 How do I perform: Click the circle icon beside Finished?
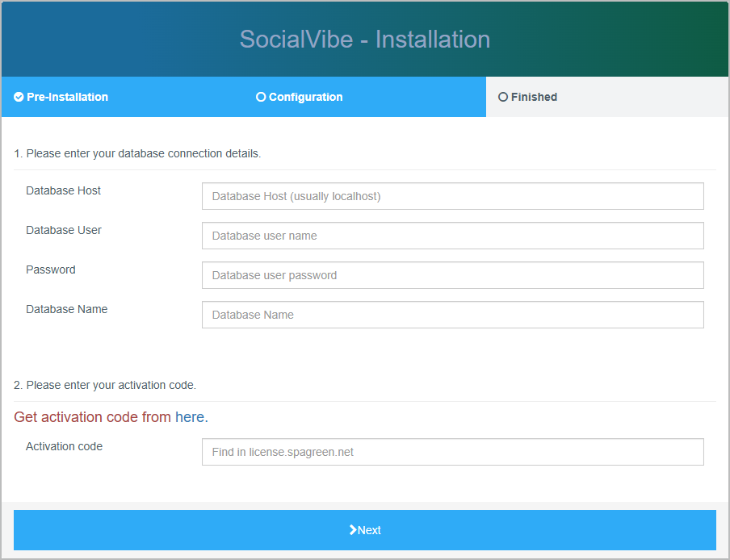tap(503, 97)
